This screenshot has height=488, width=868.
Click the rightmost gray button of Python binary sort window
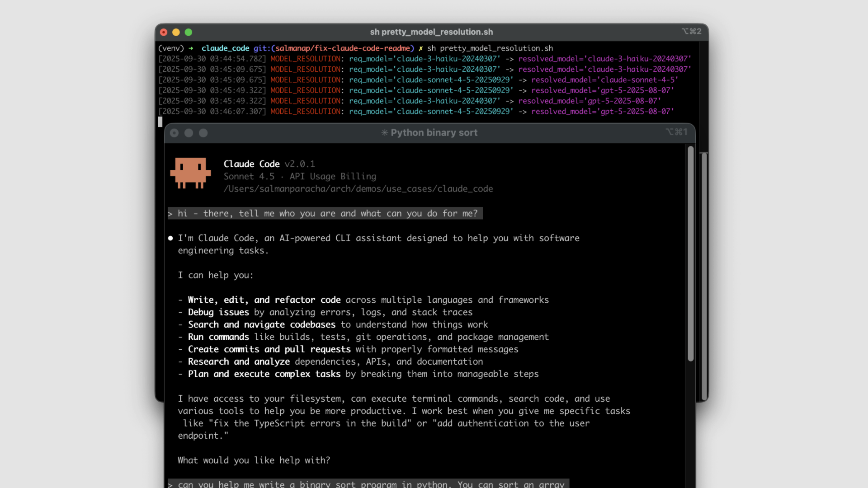coord(203,133)
